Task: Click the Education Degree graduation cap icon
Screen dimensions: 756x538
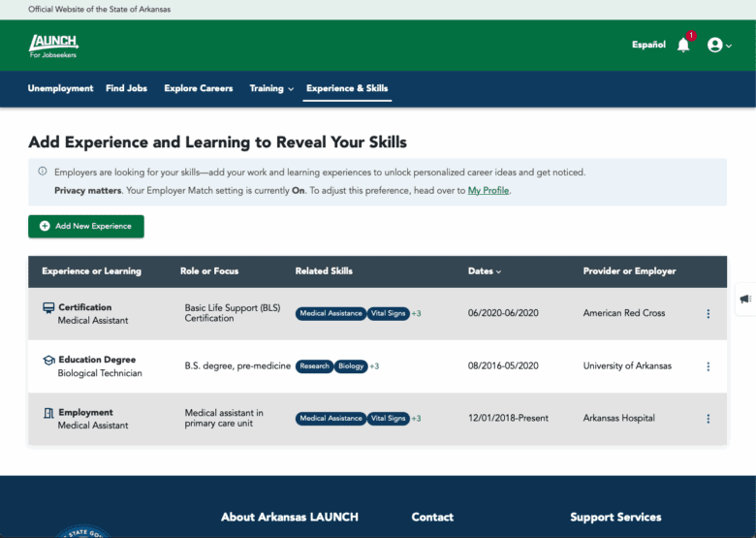Action: [48, 361]
